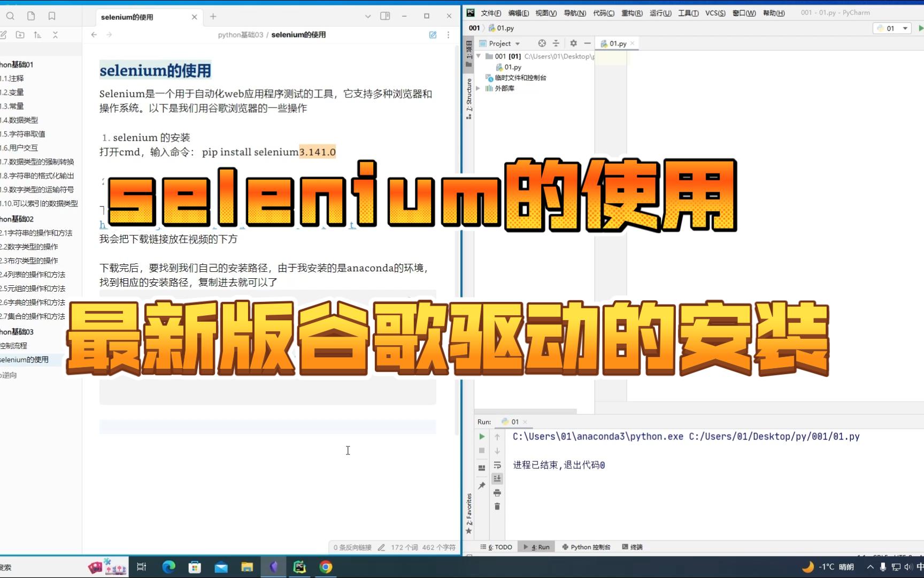
Task: Run the program with toolbar green arrow
Action: point(920,28)
